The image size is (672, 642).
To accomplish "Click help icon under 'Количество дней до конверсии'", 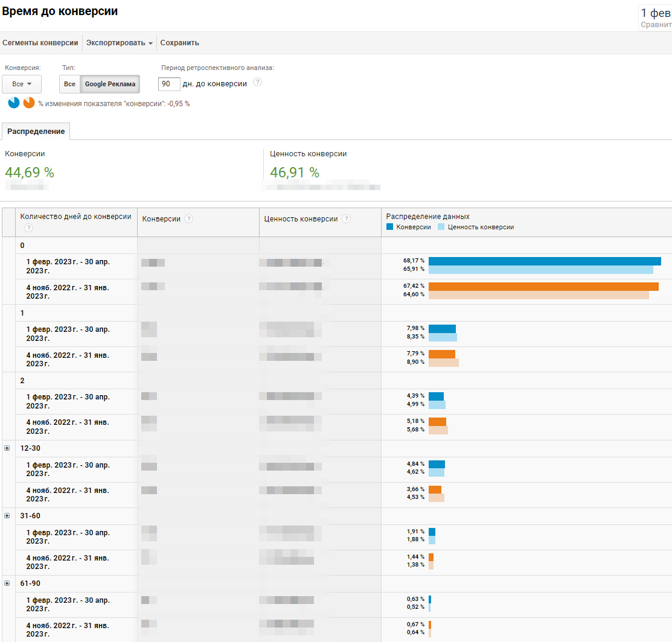I will pos(28,227).
